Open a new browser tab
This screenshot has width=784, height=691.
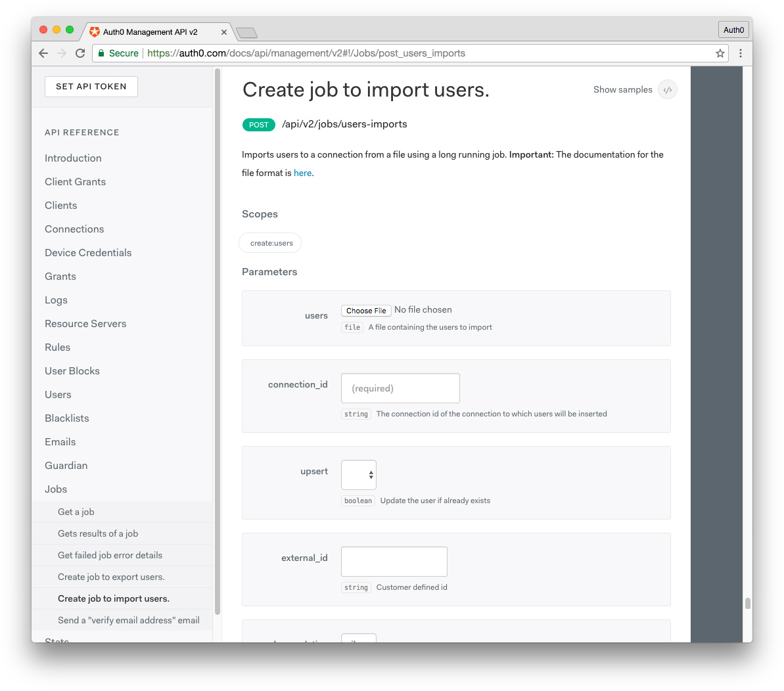pyautogui.click(x=246, y=33)
